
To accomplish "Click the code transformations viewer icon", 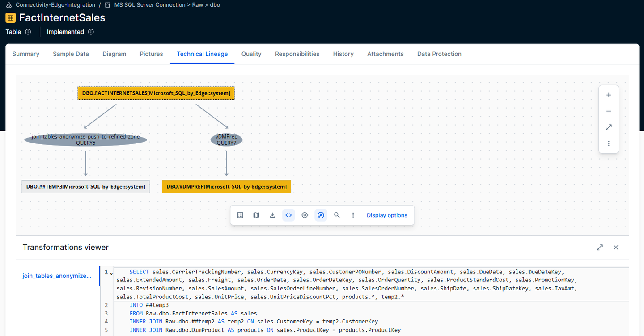I will pyautogui.click(x=288, y=215).
